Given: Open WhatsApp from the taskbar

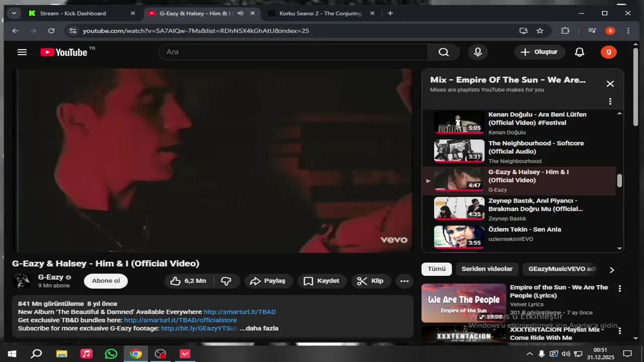Looking at the screenshot, I should tap(111, 354).
